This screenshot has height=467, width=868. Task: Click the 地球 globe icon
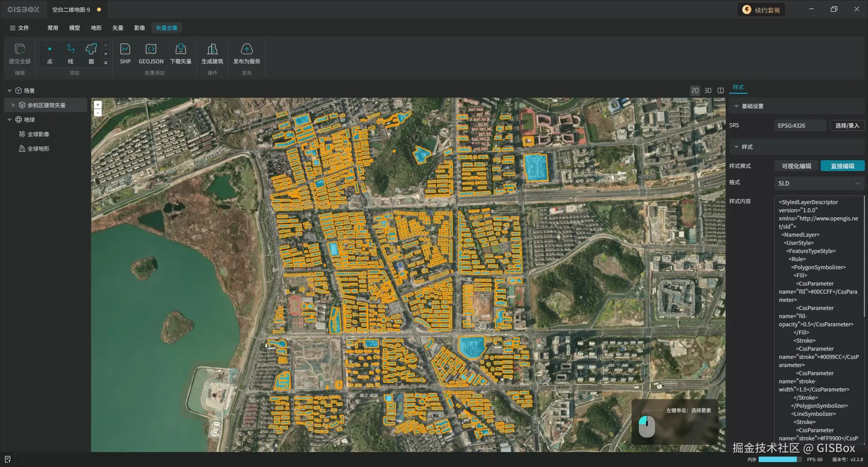(19, 119)
